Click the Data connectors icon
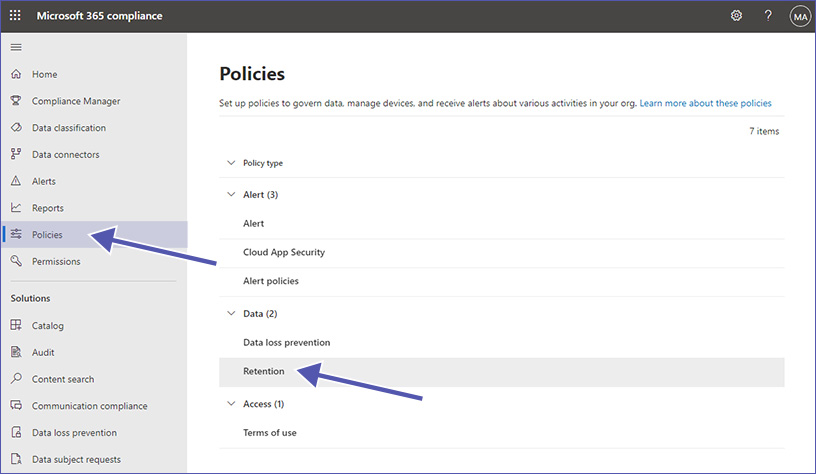 point(16,154)
